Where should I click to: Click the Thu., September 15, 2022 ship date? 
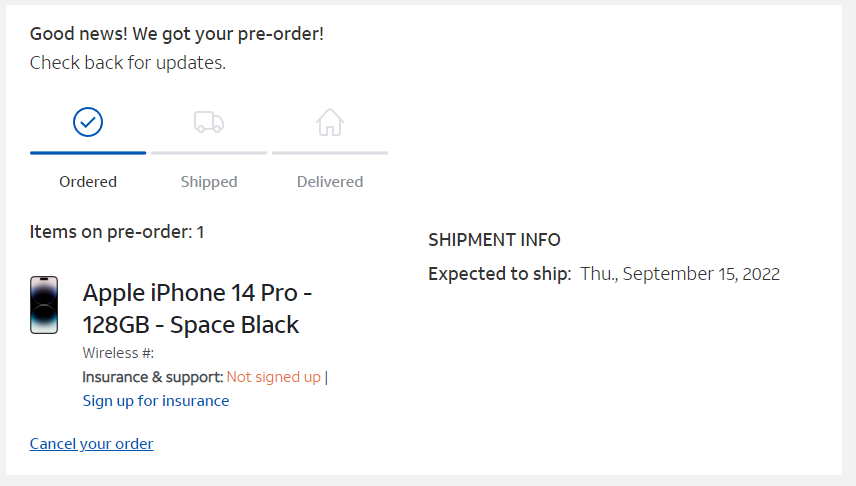(x=680, y=274)
